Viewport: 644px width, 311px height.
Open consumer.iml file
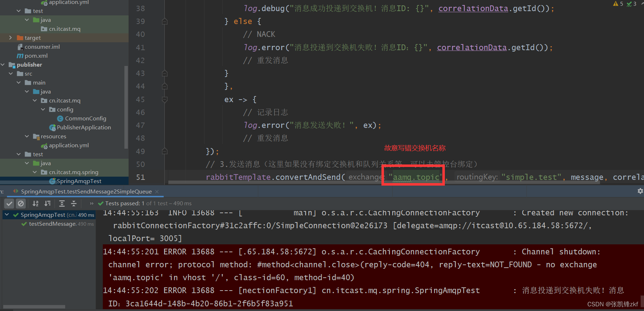click(42, 47)
